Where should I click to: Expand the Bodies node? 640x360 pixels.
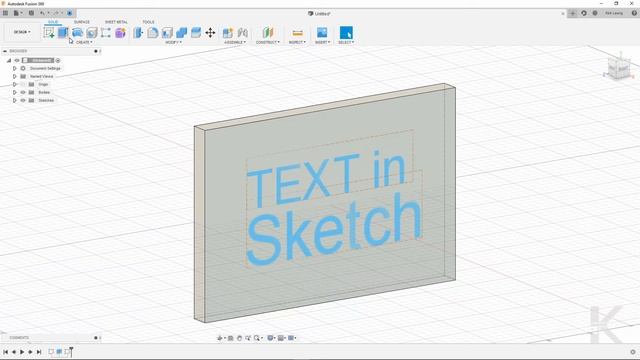[x=15, y=92]
